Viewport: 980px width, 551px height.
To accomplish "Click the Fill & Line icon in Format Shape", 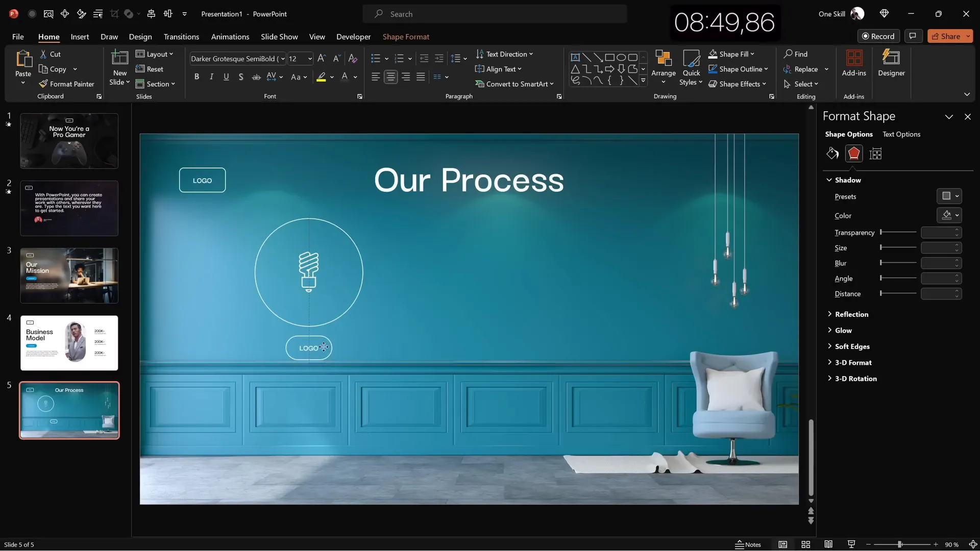I will pyautogui.click(x=832, y=154).
